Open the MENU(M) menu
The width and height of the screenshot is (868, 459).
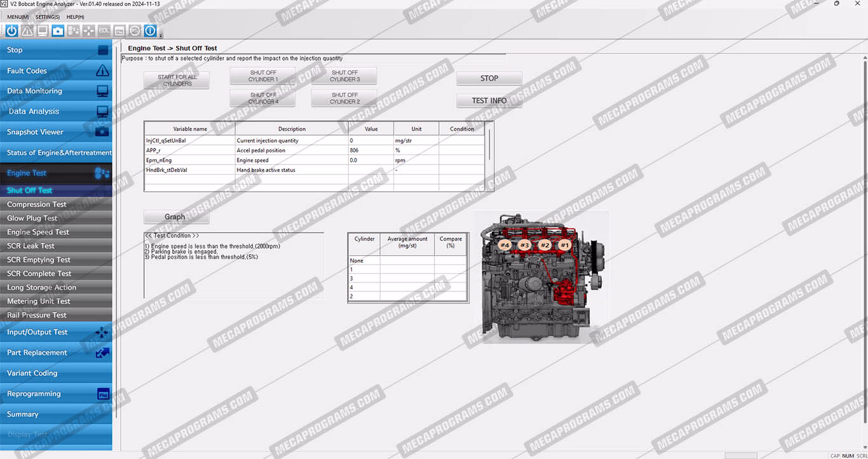click(18, 17)
